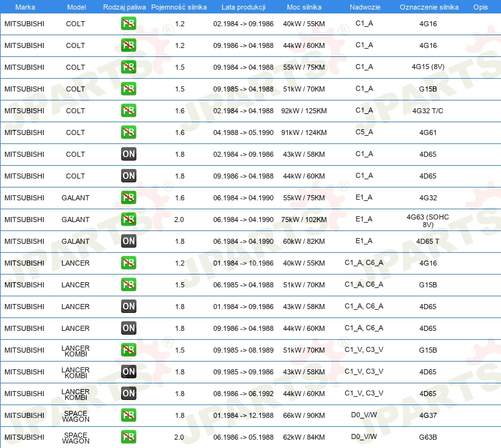
Task: Click production dates 09.1984 -> 04.1988
Action: (243, 67)
